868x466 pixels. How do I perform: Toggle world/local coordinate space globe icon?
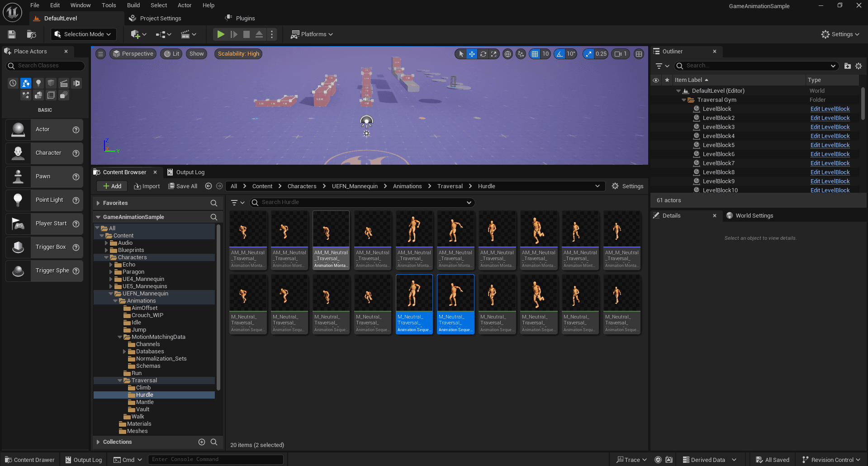508,54
